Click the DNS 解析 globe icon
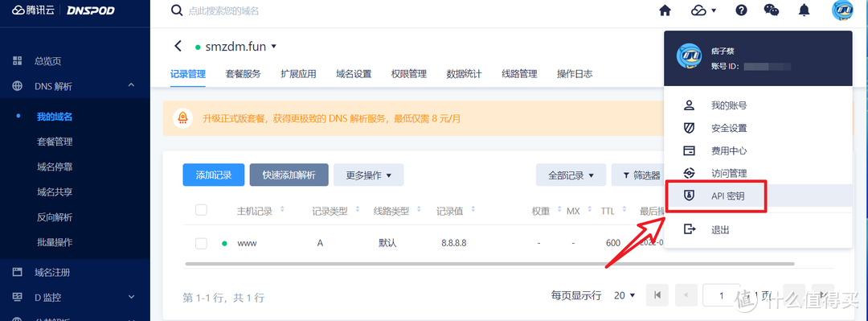This screenshot has width=868, height=321. pyautogui.click(x=17, y=86)
